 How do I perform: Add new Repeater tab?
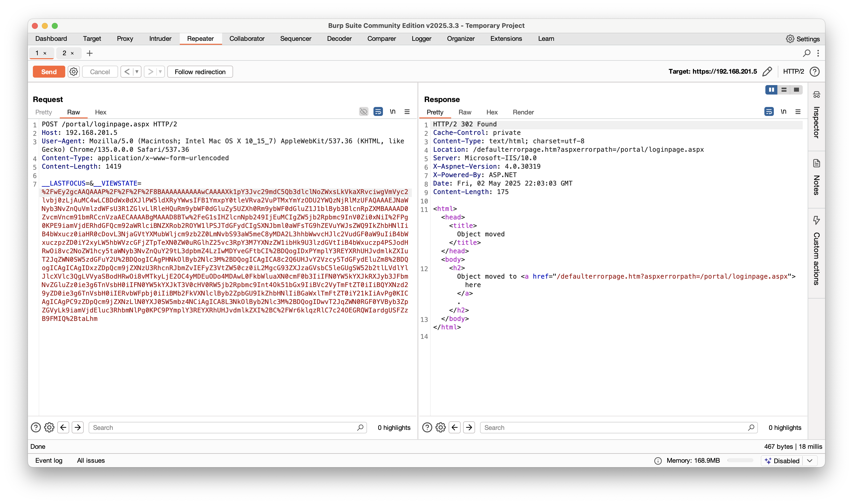pyautogui.click(x=89, y=53)
